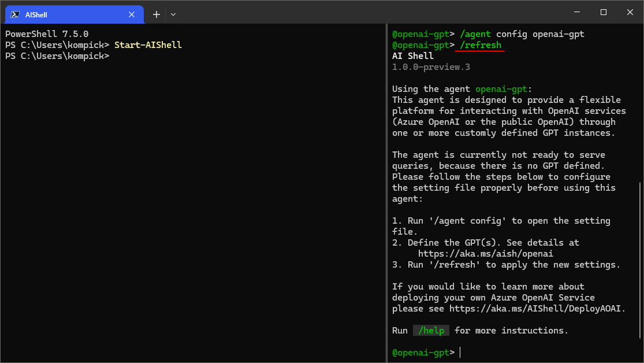
Task: Click the https://aka.ms/aish/openai link
Action: pos(486,254)
